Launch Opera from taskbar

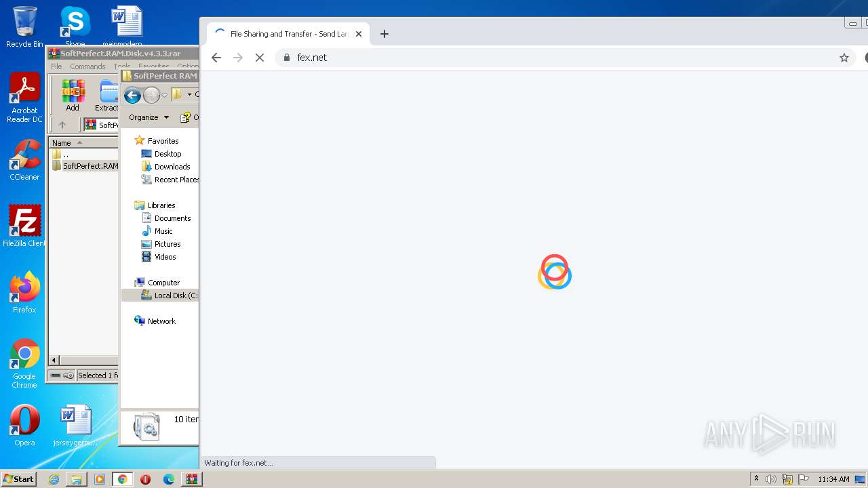(x=145, y=479)
